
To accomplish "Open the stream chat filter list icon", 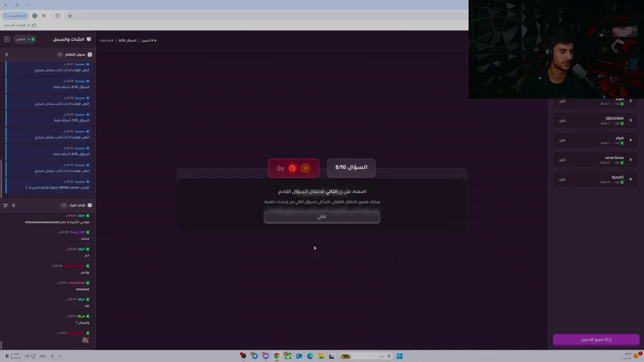I will coord(6,205).
